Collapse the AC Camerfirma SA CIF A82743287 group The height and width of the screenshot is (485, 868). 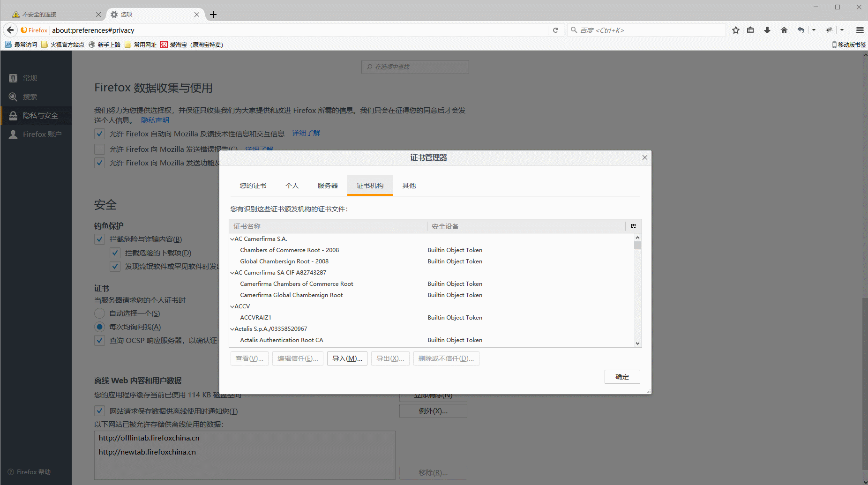(232, 273)
